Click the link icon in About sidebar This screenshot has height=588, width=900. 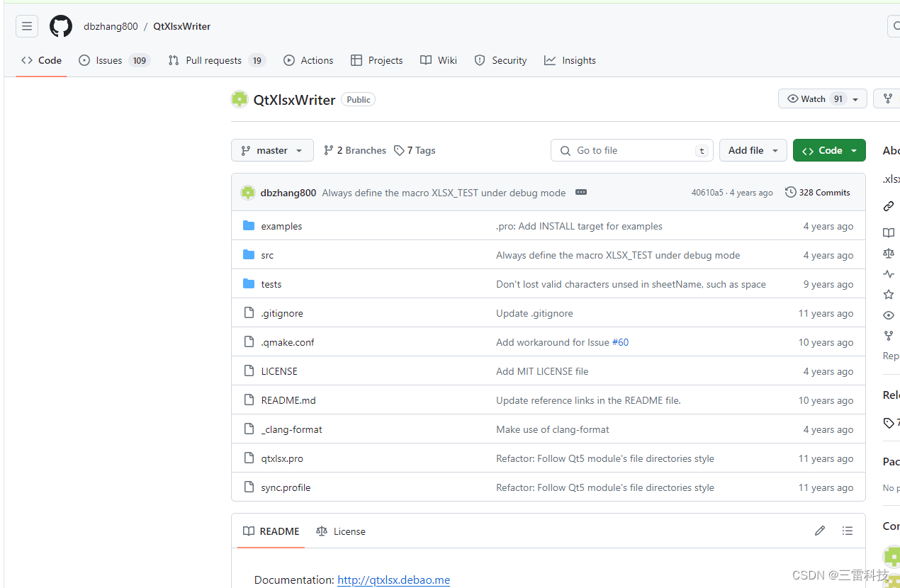[889, 206]
